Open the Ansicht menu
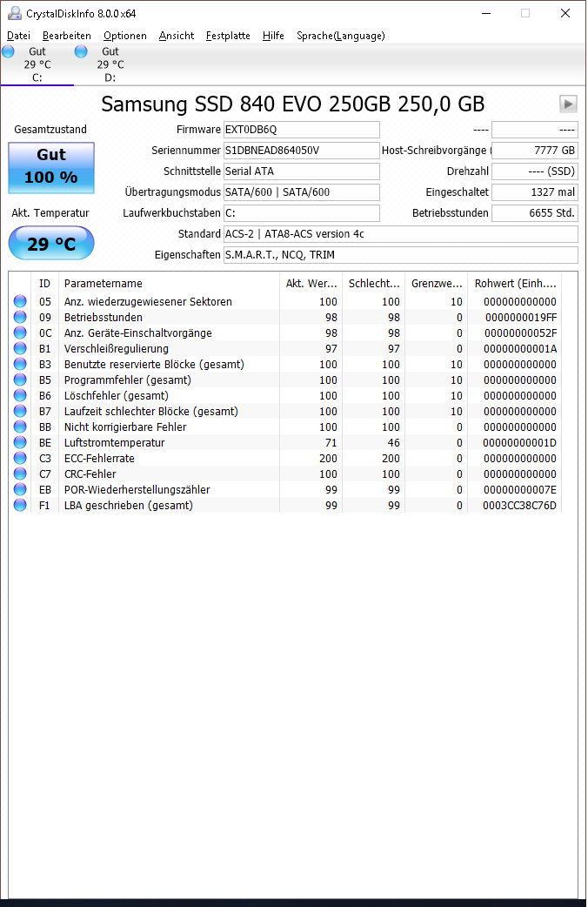This screenshot has width=588, height=907. 177,36
